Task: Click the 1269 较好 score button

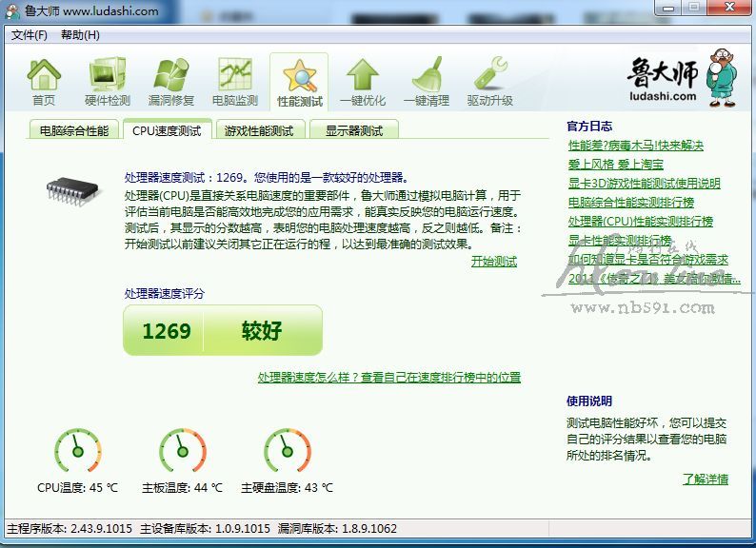Action: pos(223,331)
